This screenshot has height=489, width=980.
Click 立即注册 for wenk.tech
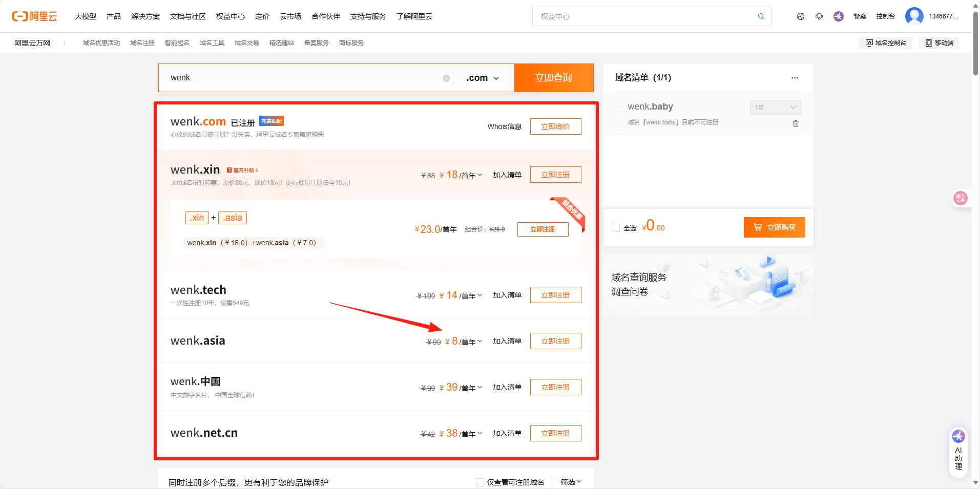[x=556, y=295]
